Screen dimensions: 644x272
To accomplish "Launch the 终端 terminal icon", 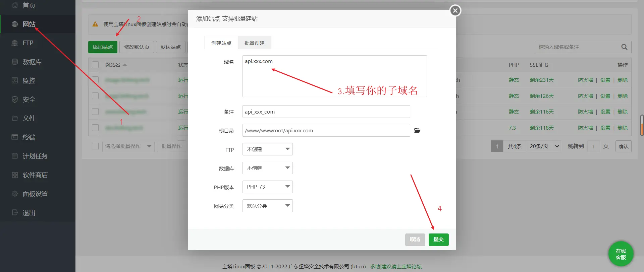I will [15, 137].
